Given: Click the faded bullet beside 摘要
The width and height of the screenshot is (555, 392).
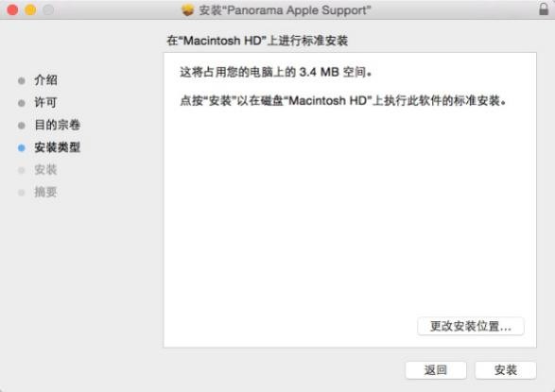Looking at the screenshot, I should point(22,193).
